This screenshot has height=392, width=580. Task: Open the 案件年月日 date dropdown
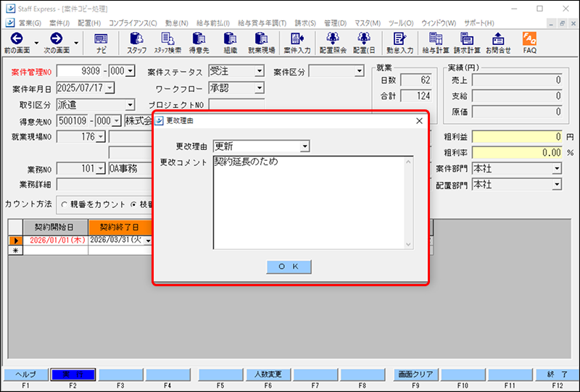[110, 88]
